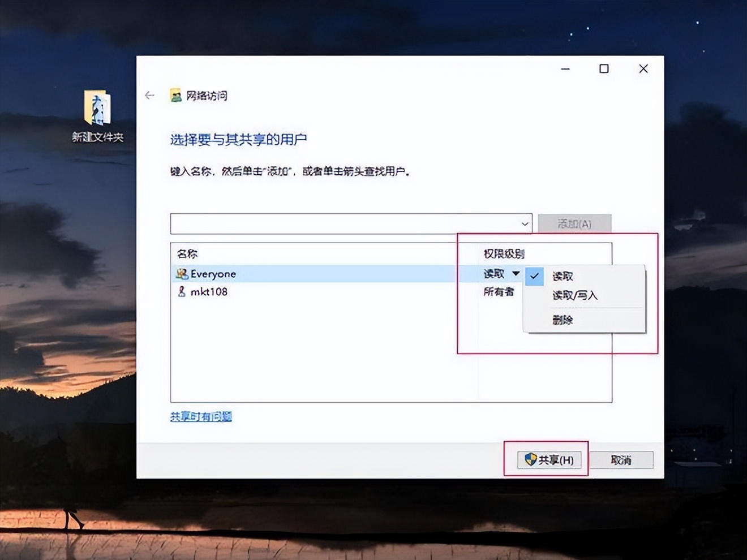Click 所有者 permission for mkt108

coord(499,291)
